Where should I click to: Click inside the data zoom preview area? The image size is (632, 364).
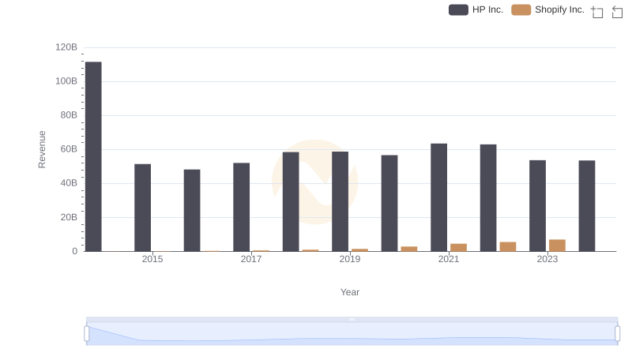(x=352, y=334)
